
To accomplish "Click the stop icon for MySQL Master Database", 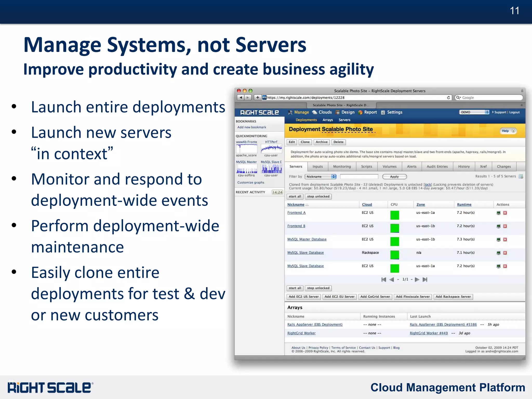I will coord(505,239).
